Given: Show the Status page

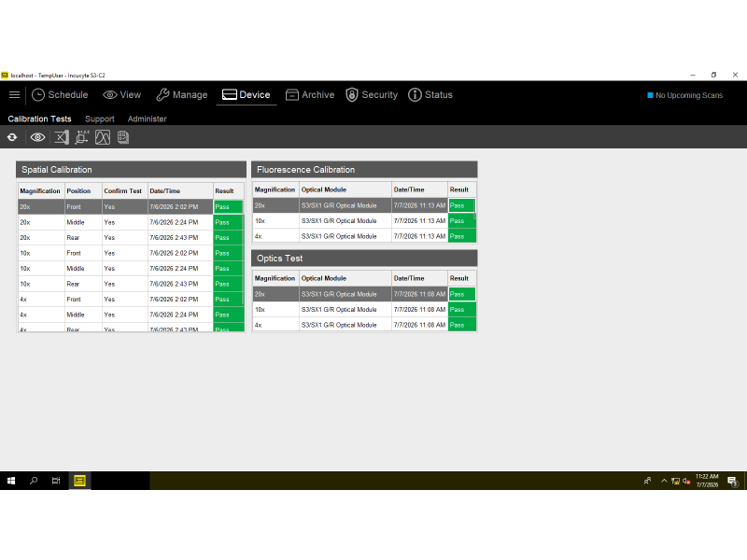Looking at the screenshot, I should (430, 95).
